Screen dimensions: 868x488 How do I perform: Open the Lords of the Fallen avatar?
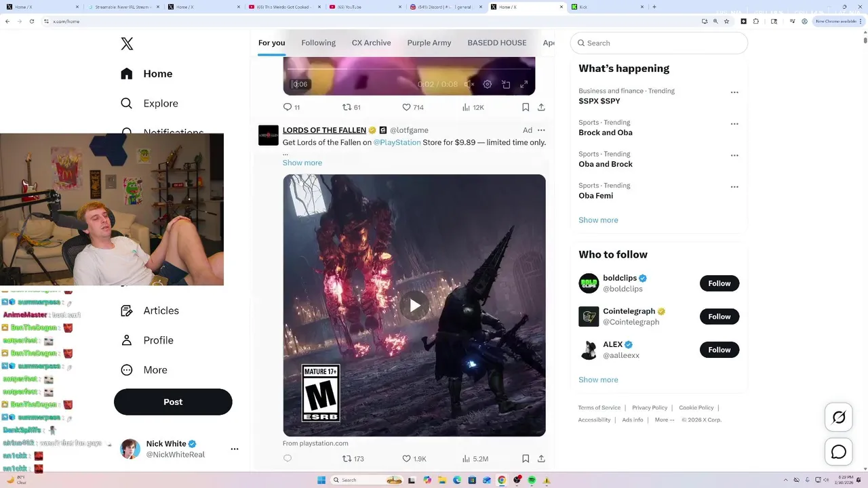pos(269,136)
